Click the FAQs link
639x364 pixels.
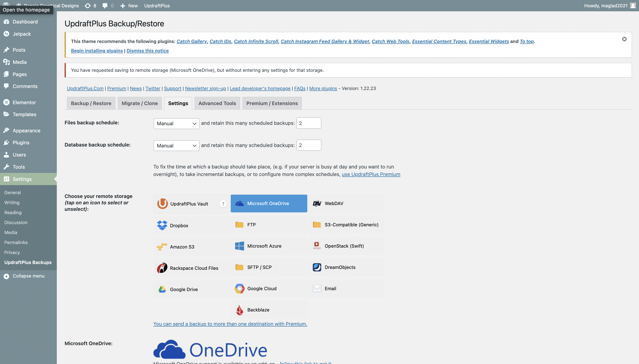300,88
